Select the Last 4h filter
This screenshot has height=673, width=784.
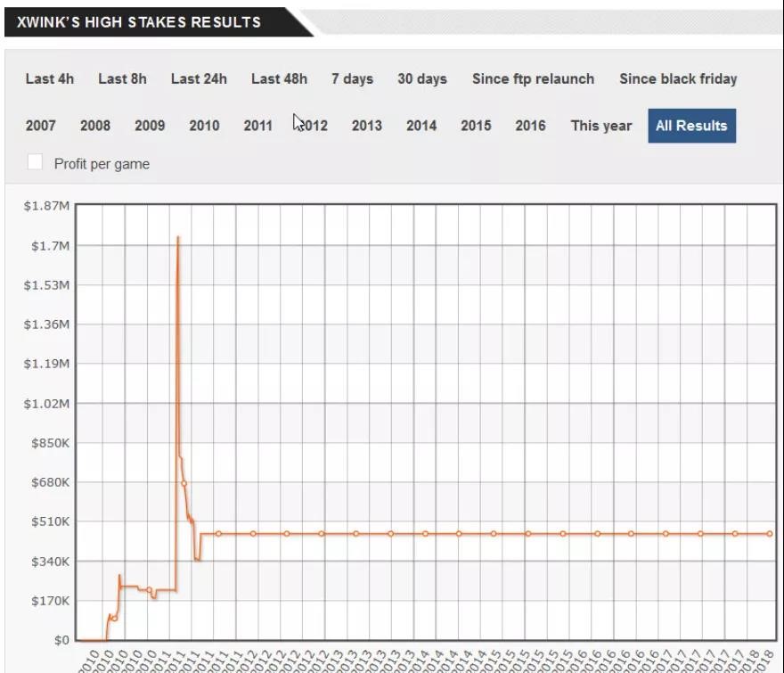[50, 79]
